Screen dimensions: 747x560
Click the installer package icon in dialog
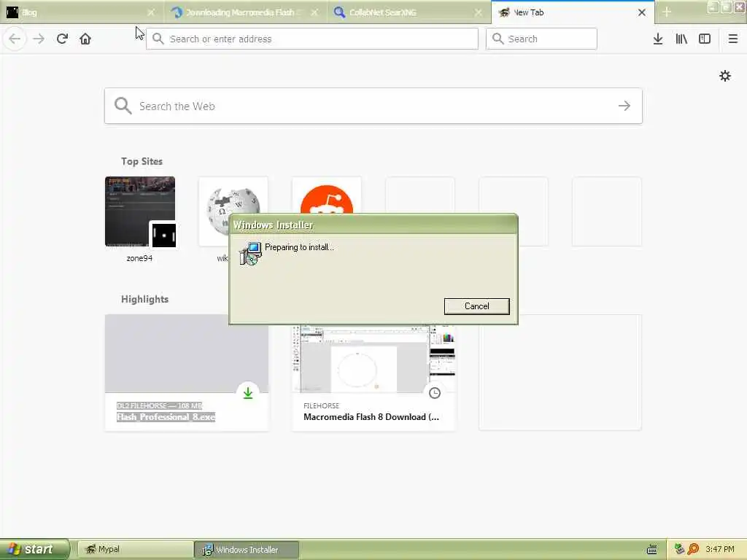coord(251,253)
